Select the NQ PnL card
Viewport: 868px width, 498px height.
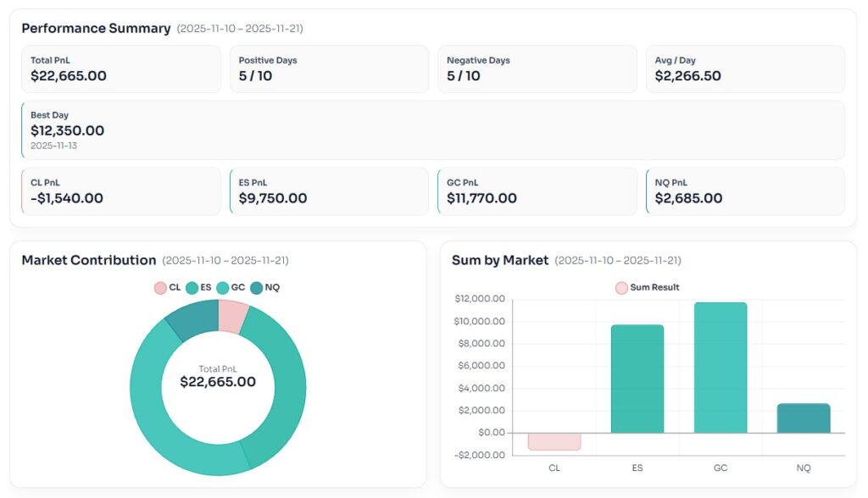click(745, 191)
